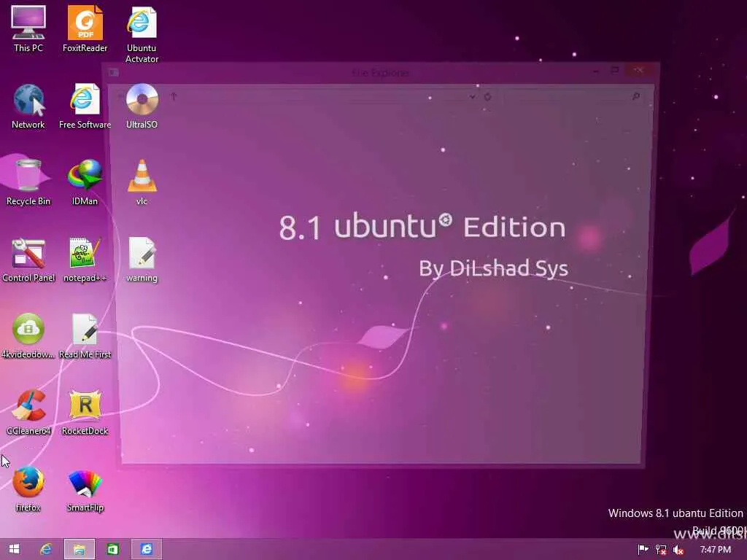Open the green Store taskbar icon

click(x=113, y=549)
